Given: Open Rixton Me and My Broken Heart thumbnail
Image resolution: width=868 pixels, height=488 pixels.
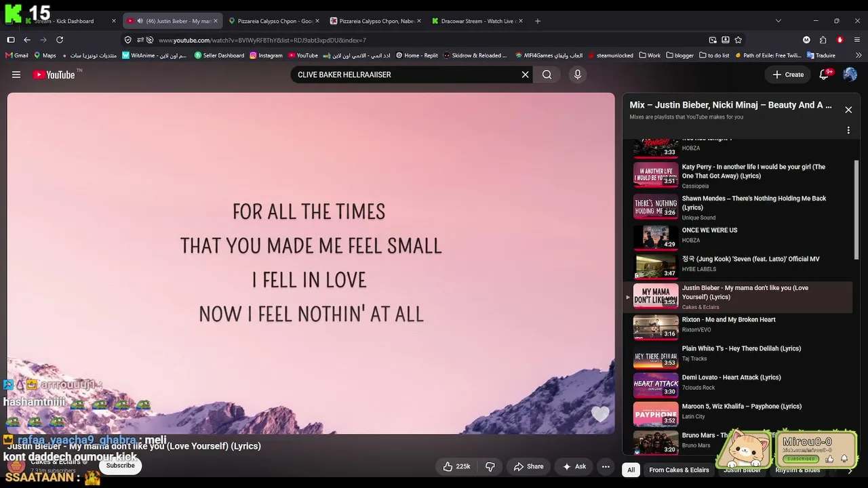Looking at the screenshot, I should (656, 326).
